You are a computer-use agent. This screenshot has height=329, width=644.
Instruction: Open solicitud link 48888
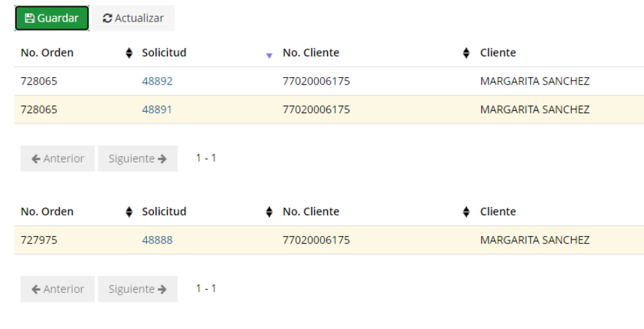click(157, 239)
